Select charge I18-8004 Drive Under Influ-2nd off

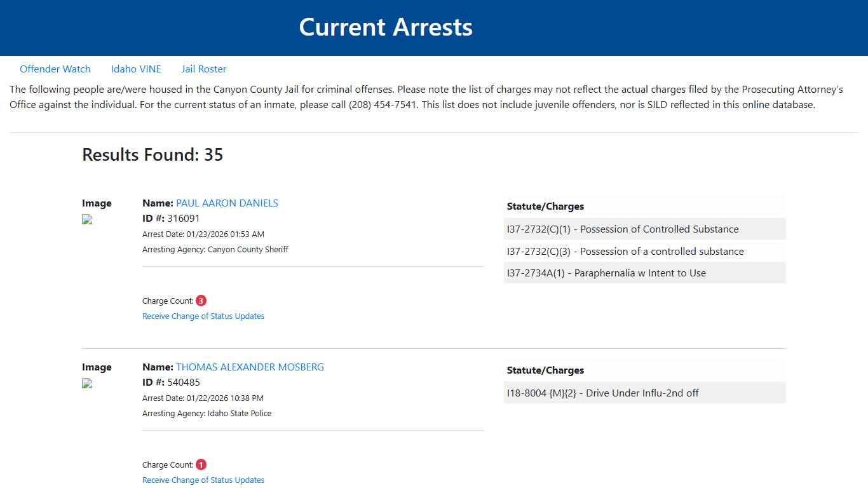coord(602,393)
